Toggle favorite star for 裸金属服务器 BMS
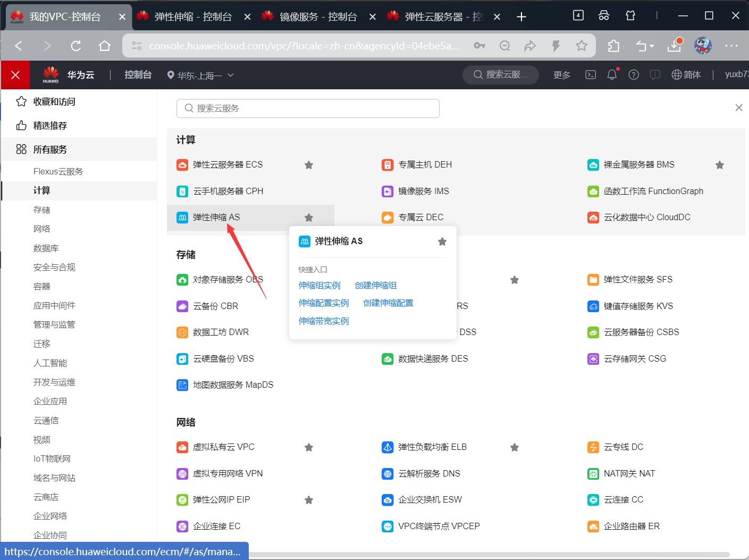Screen dimensions: 749x560 pyautogui.click(x=720, y=165)
